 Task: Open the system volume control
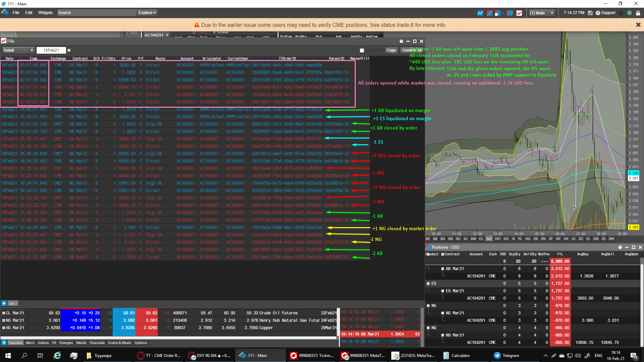coord(578,356)
